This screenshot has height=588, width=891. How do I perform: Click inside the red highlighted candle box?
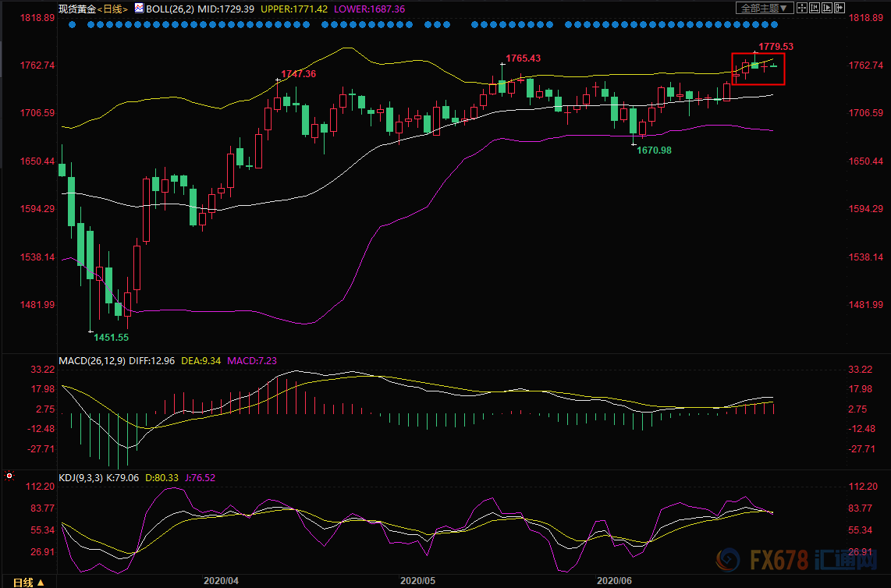point(758,69)
